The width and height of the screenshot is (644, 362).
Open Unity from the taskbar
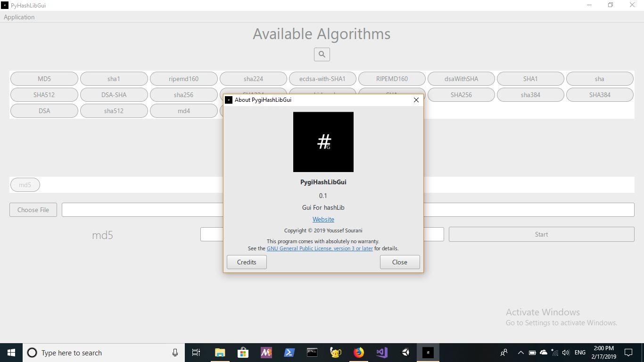(x=405, y=353)
